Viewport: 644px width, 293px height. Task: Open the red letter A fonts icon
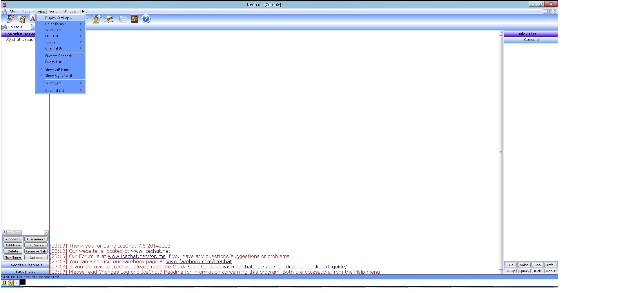(32, 19)
